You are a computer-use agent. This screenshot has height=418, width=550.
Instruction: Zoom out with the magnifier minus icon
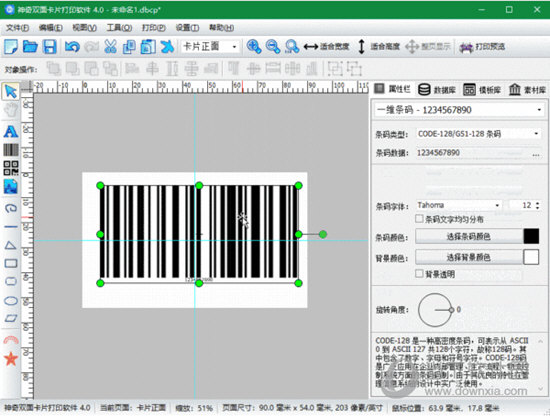click(273, 47)
